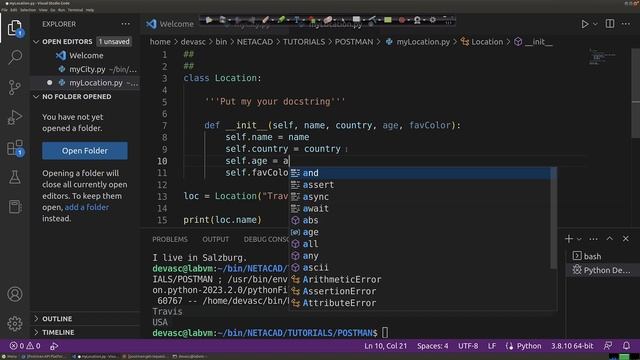The width and height of the screenshot is (640, 360).
Task: Open editor More Actions ellipsis
Action: (626, 24)
